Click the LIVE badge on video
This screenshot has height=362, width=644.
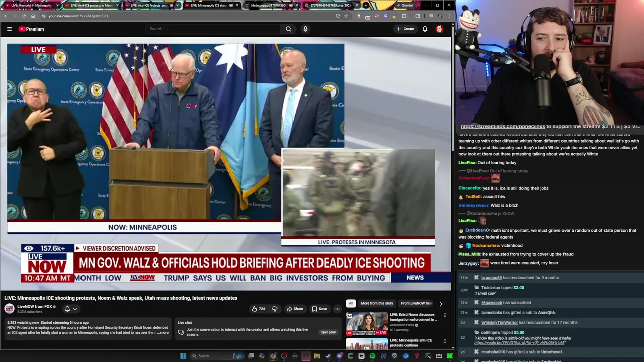coord(38,50)
